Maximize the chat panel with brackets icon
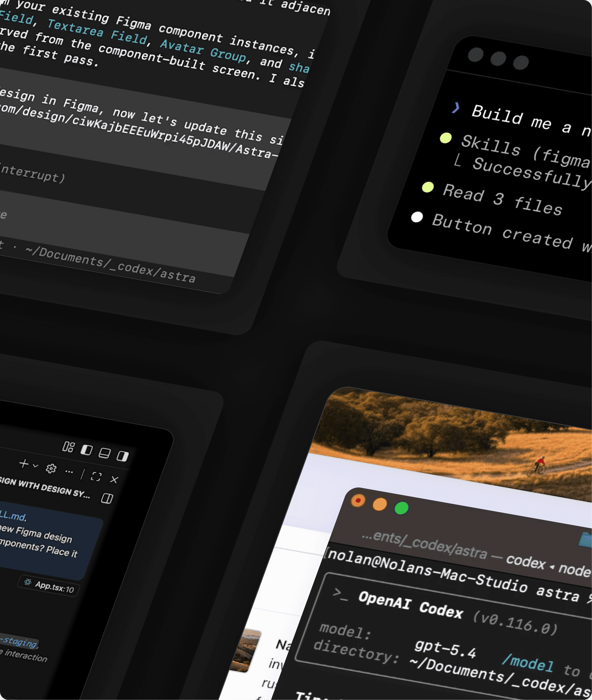592x700 pixels. coord(96,476)
